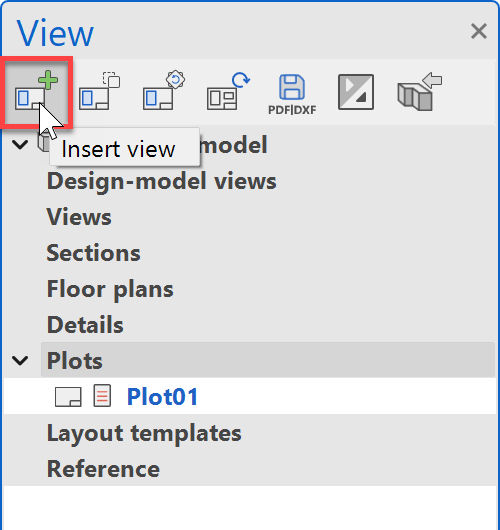This screenshot has width=500, height=530.
Task: Click the gray diagonal split square icon
Action: point(356,92)
